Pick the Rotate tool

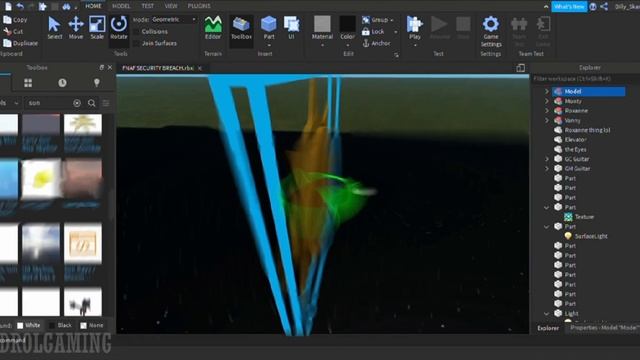[119, 28]
